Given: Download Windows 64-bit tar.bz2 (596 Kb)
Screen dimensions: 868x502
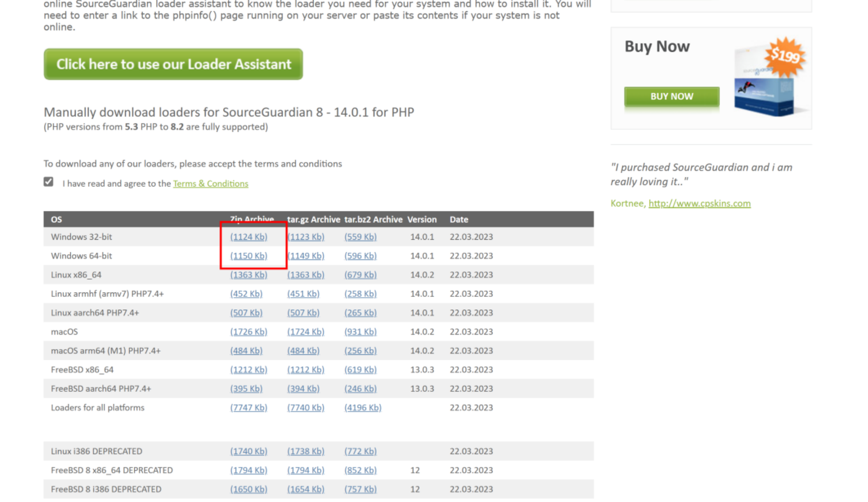Looking at the screenshot, I should click(x=360, y=256).
